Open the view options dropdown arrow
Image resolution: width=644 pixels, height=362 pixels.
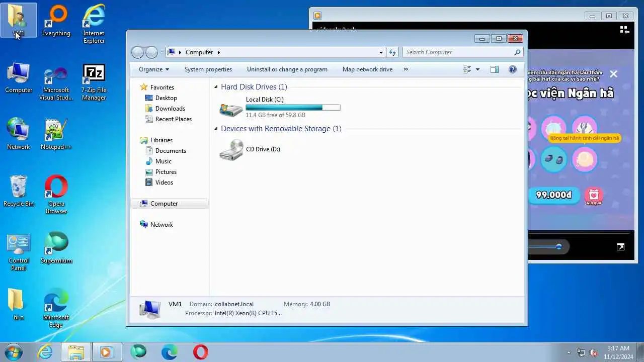pyautogui.click(x=477, y=69)
